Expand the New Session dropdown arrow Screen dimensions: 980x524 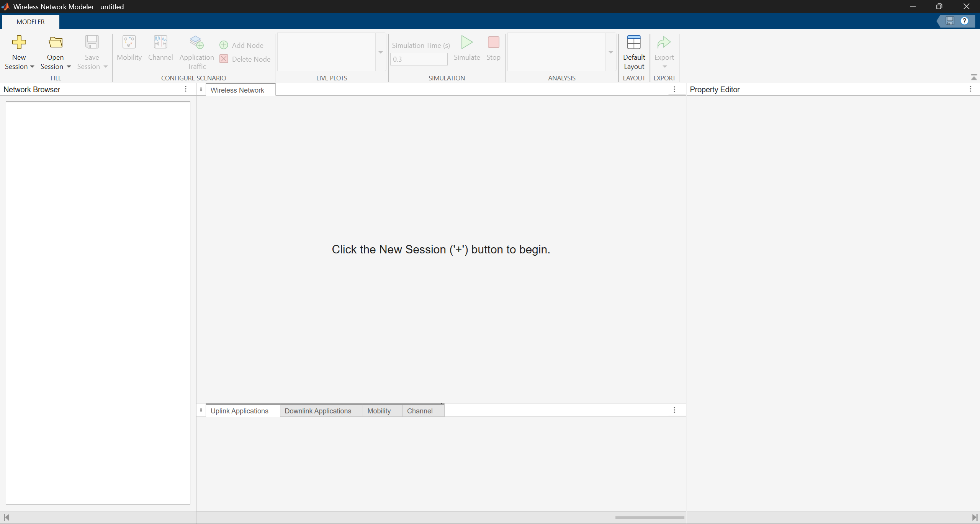click(x=32, y=67)
